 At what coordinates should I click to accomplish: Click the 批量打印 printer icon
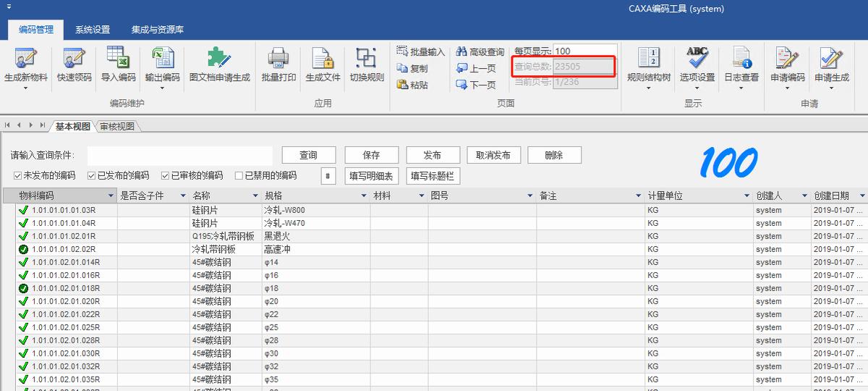tap(278, 58)
